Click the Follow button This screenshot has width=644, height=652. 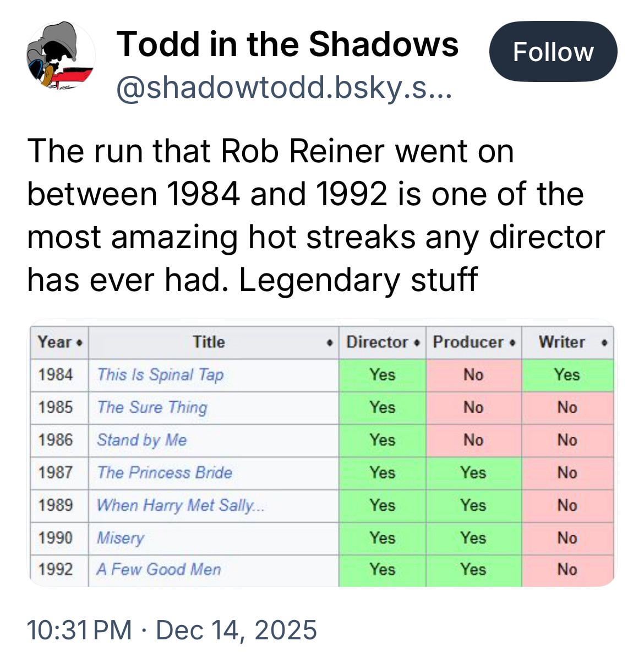tap(553, 52)
